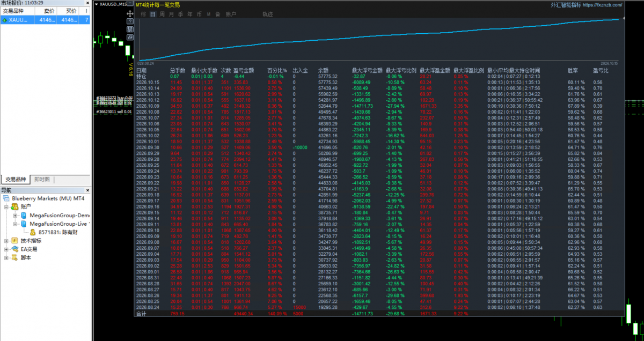Select the 年 yearly period tab
Image resolution: width=644 pixels, height=341 pixels.
pos(189,14)
